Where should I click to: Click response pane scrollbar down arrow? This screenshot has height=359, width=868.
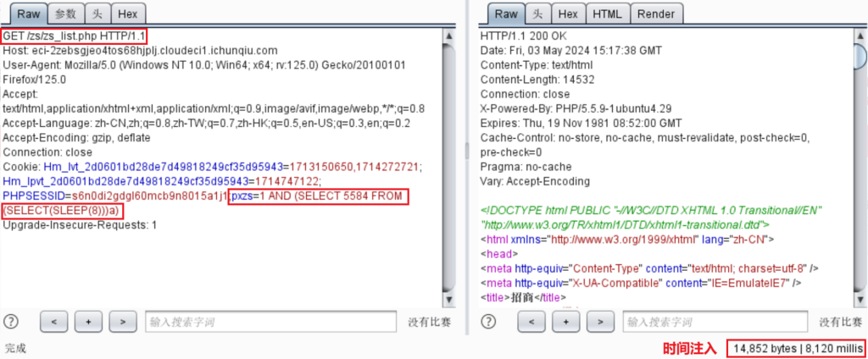861,299
